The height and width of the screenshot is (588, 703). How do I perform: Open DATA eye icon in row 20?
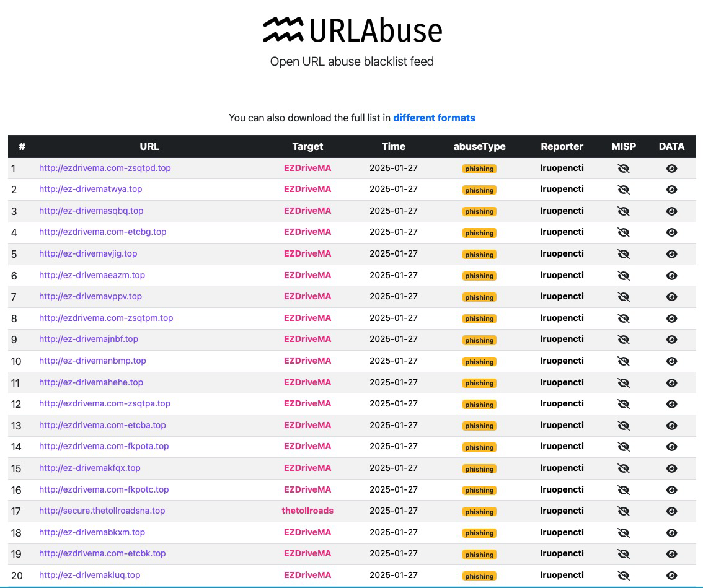click(x=671, y=576)
